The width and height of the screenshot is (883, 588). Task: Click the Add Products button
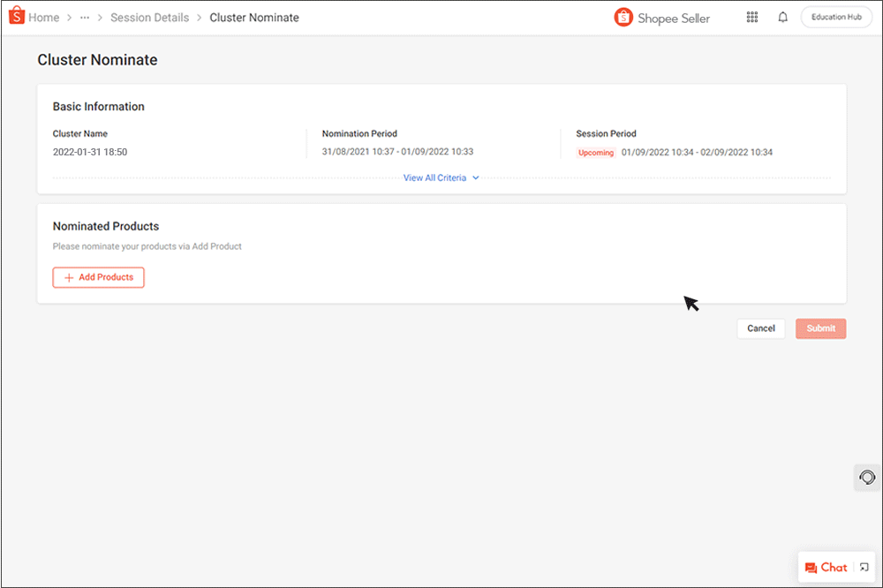click(x=98, y=277)
